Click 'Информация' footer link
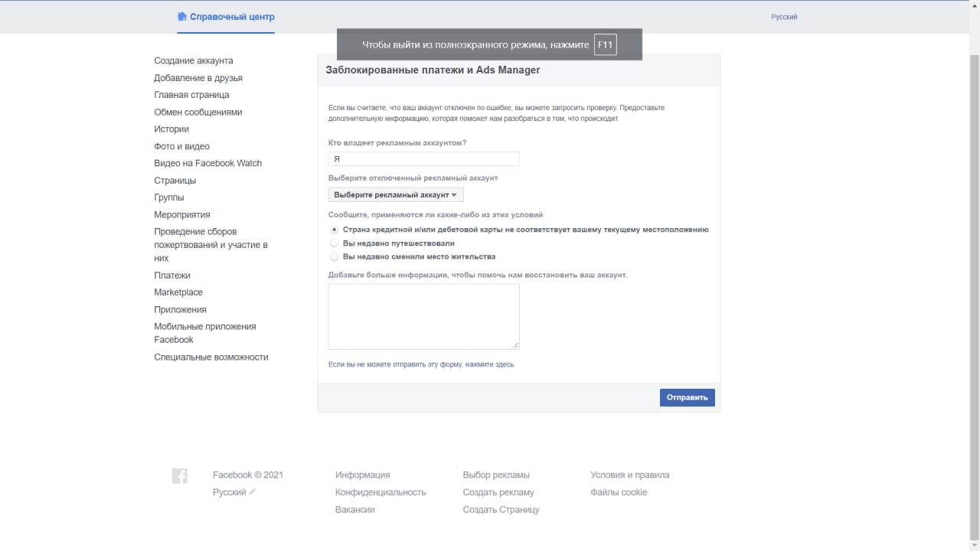The height and width of the screenshot is (551, 980). [x=363, y=475]
